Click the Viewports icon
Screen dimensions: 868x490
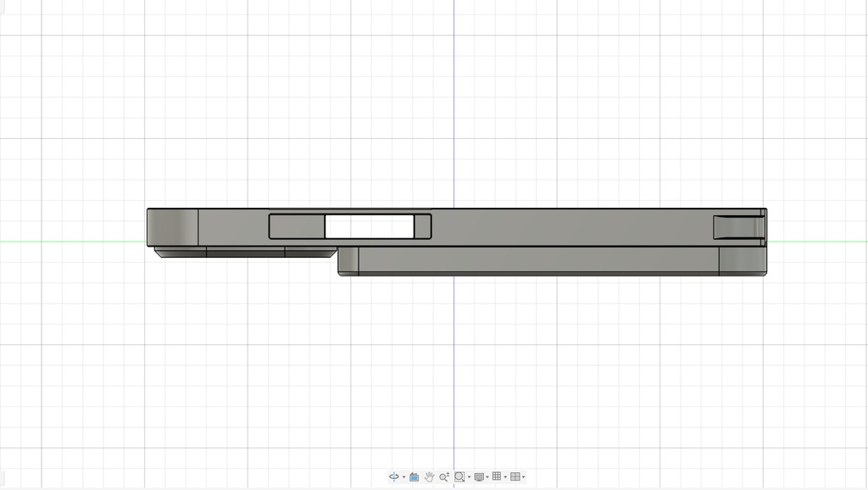pyautogui.click(x=514, y=476)
